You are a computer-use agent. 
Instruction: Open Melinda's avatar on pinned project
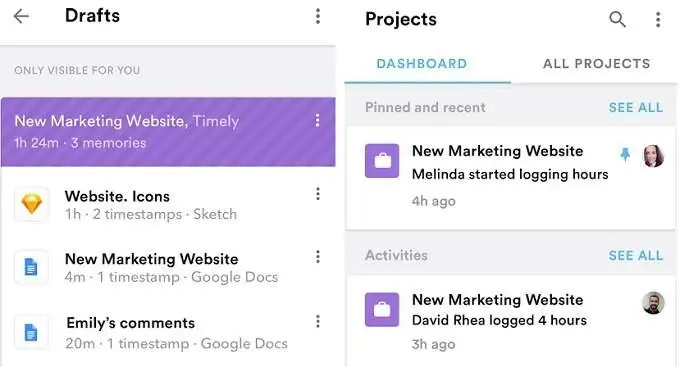coord(653,156)
